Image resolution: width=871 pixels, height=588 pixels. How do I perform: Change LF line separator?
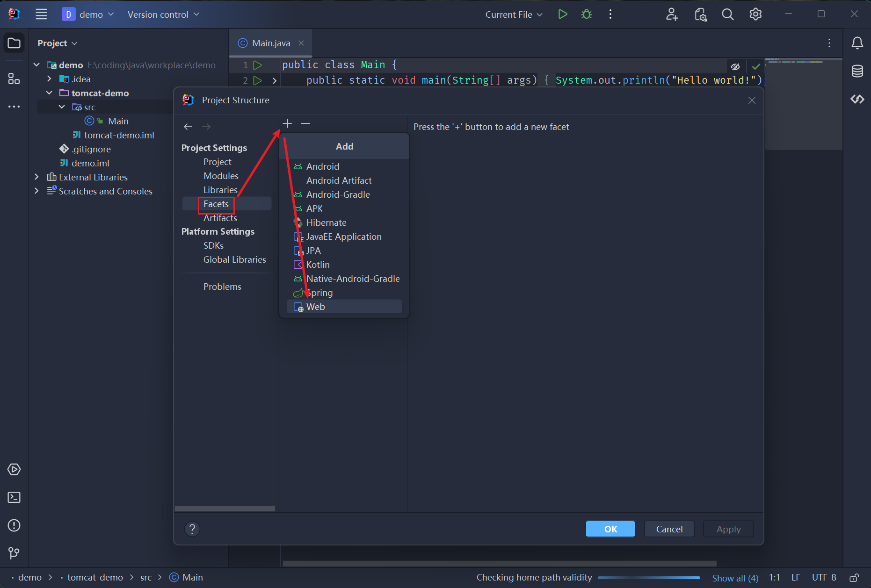pyautogui.click(x=795, y=578)
